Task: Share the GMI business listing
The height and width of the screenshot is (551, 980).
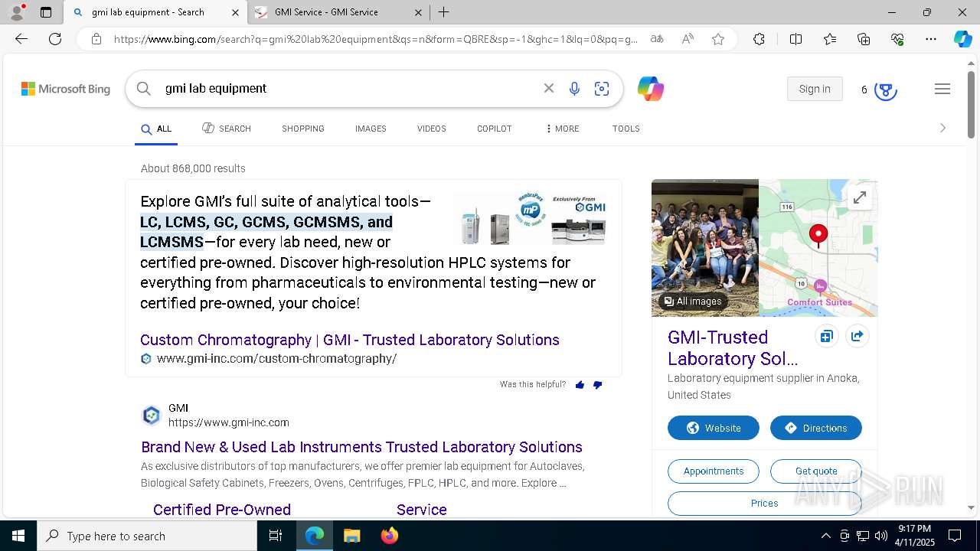Action: [857, 337]
